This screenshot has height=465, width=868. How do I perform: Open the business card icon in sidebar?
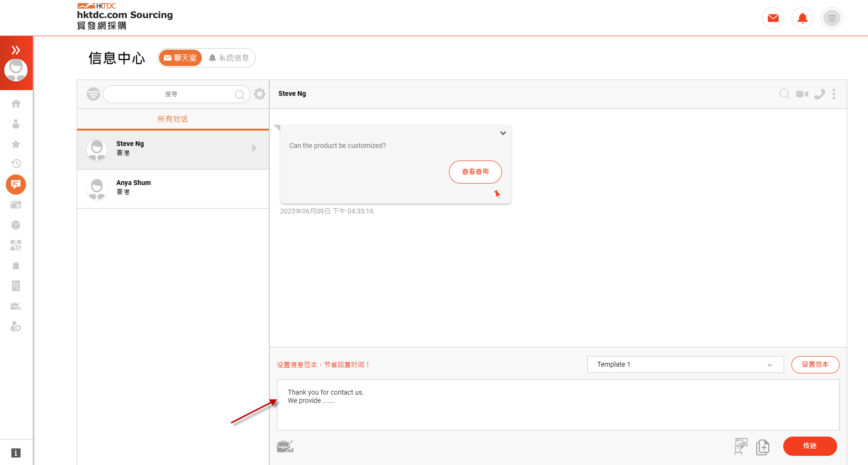[16, 205]
